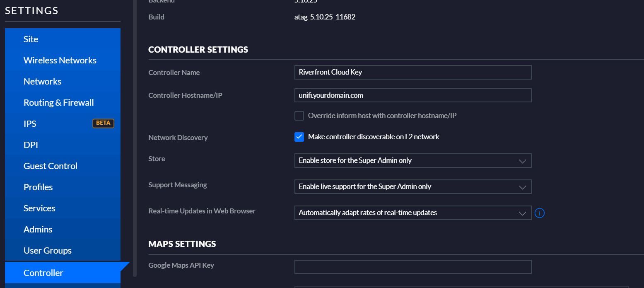
Task: Click the Google Maps API Key field
Action: click(412, 267)
